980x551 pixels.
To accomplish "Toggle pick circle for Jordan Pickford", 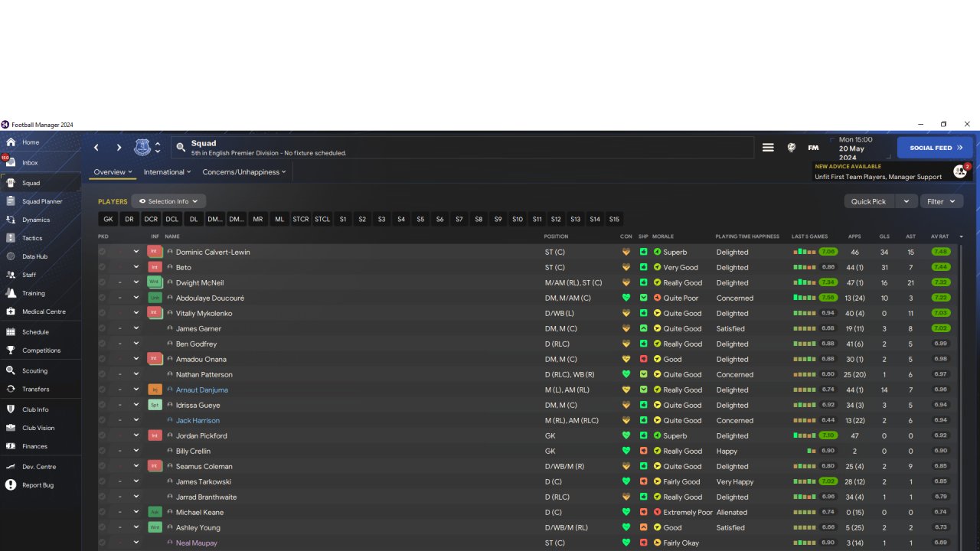I will tap(102, 435).
